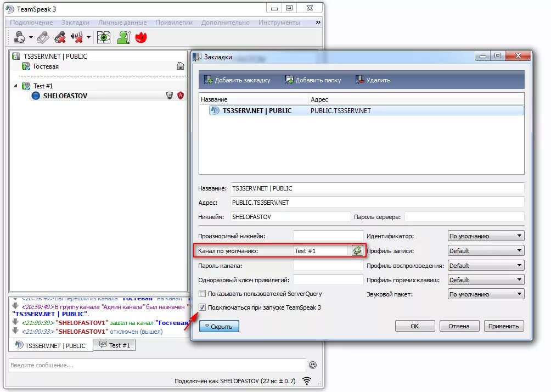551x392 pixels.
Task: Open the Профиль записи dropdown
Action: [x=486, y=251]
